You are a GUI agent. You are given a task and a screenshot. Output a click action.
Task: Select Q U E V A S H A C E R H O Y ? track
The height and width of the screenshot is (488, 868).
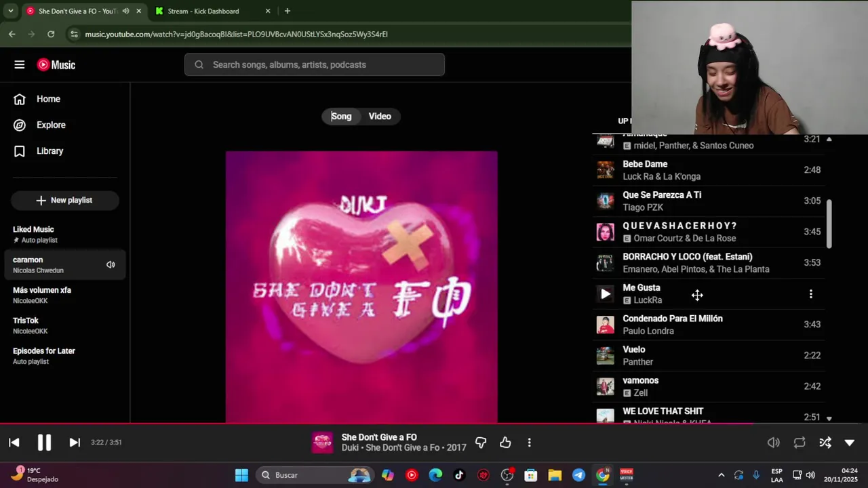click(709, 232)
